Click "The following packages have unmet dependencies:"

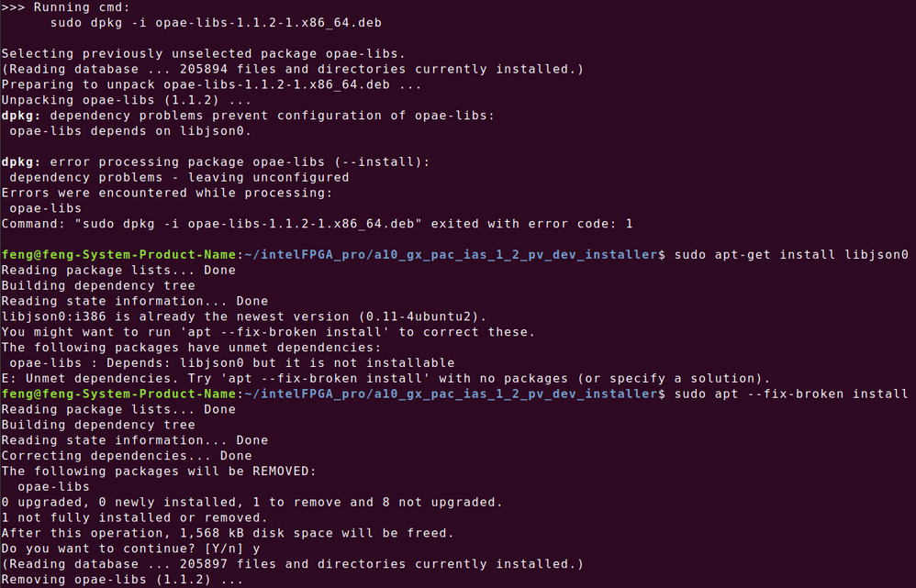point(183,348)
